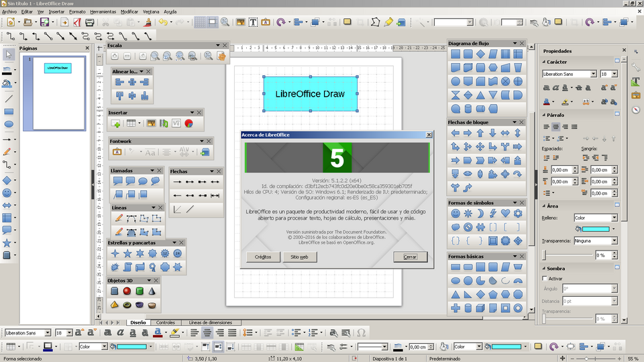The image size is (644, 362).
Task: Toggle justified alignment in bottom toolbar
Action: 232,333
